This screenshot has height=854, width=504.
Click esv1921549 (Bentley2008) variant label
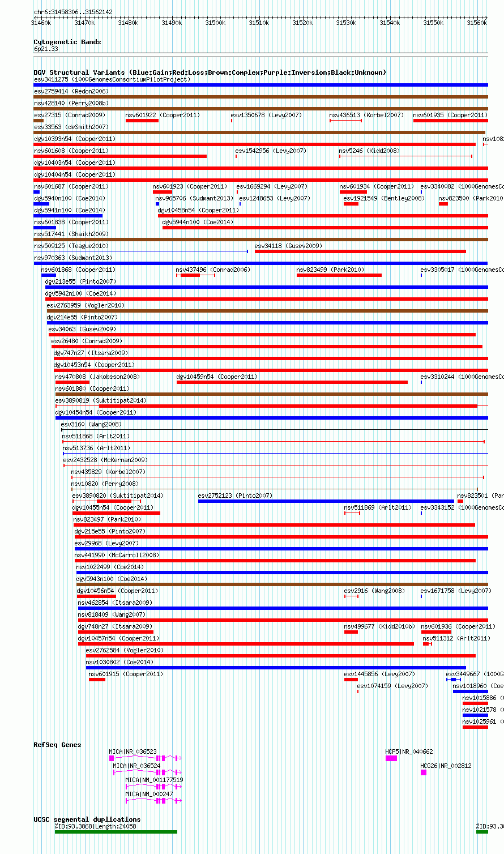pyautogui.click(x=384, y=198)
